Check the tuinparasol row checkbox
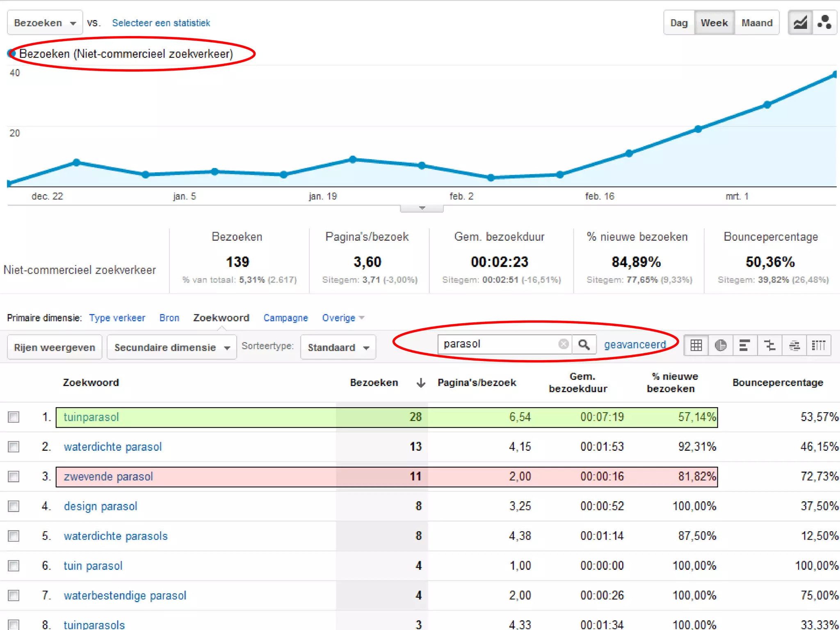The image size is (840, 630). point(14,417)
